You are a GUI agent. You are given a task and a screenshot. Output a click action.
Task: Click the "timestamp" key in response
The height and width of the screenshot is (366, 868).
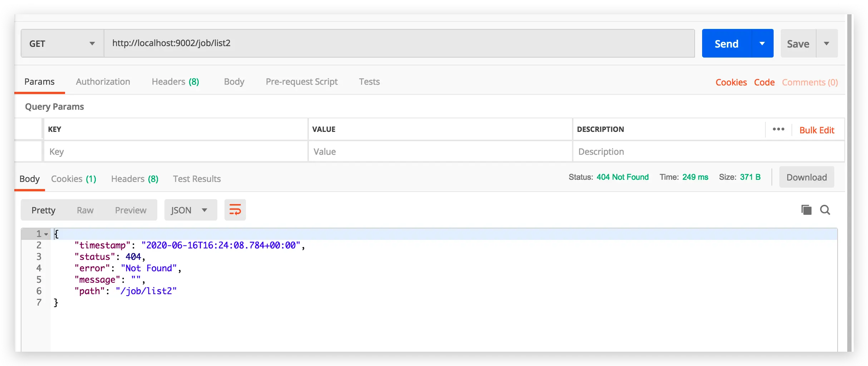pos(103,245)
